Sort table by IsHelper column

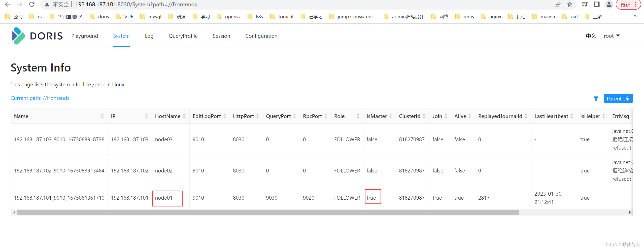click(x=604, y=116)
